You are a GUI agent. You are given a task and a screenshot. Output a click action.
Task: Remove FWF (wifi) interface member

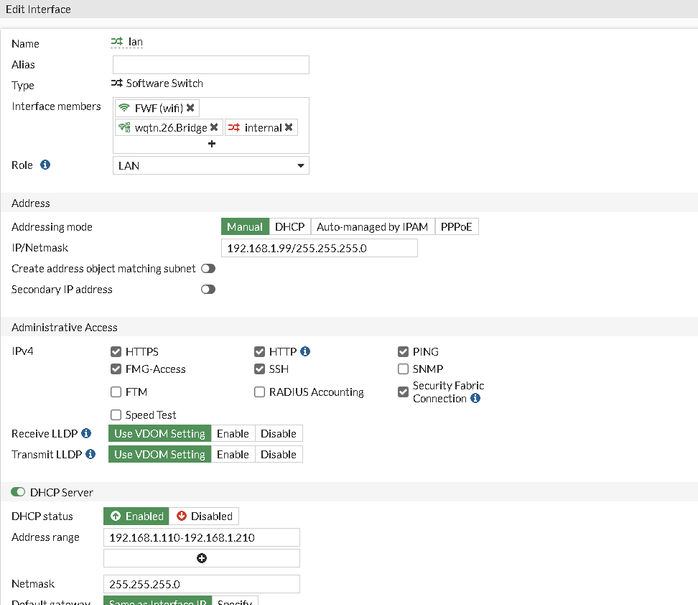[190, 108]
